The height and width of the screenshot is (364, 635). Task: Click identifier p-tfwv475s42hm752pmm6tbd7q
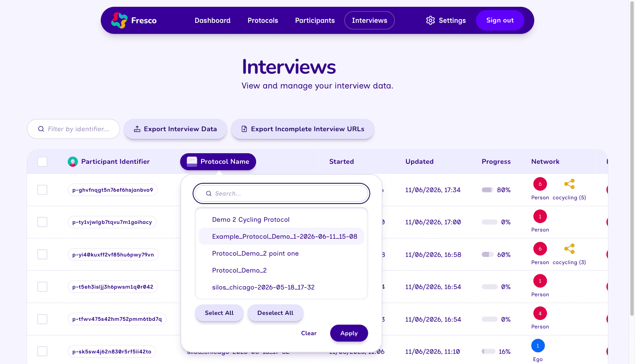click(x=117, y=319)
